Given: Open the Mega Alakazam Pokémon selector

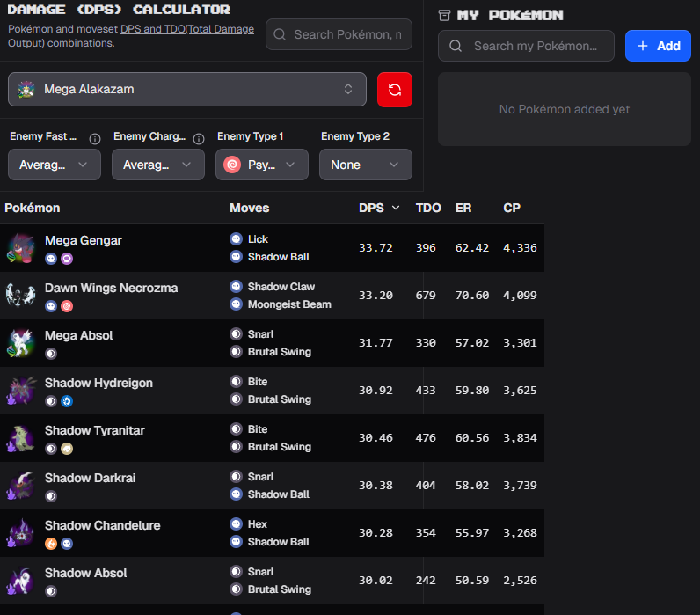Looking at the screenshot, I should pyautogui.click(x=187, y=90).
